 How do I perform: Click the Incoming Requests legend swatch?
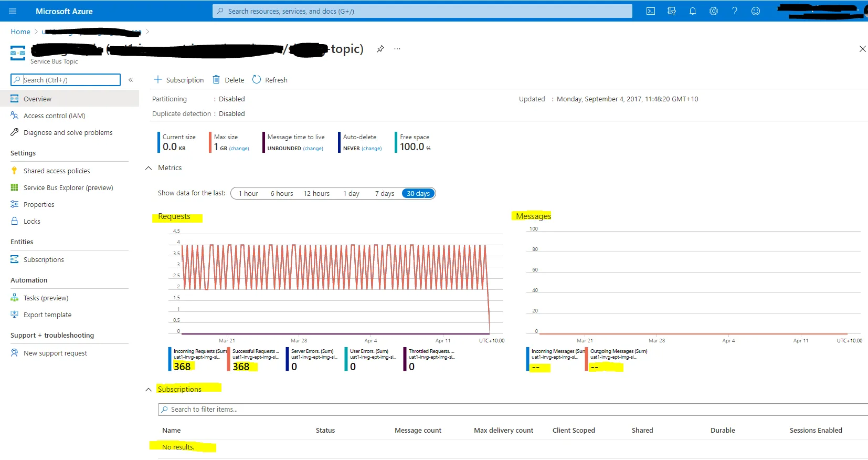point(170,359)
